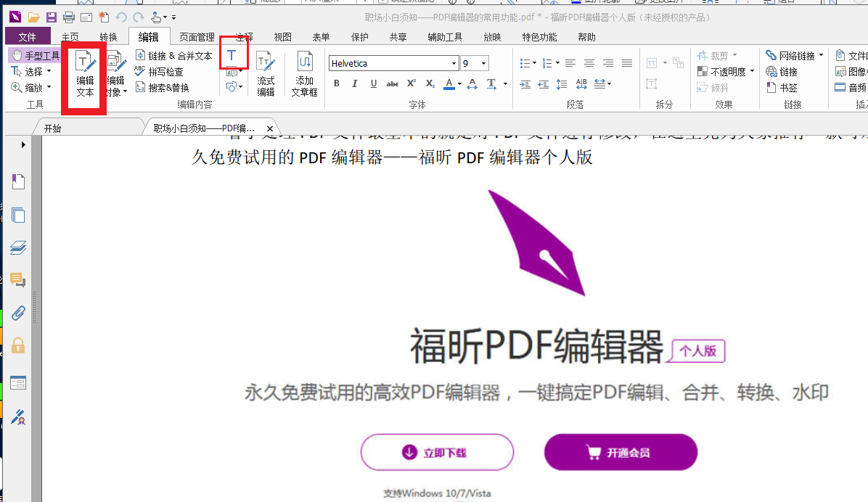Expand the left navigation panel arrow

click(x=23, y=144)
